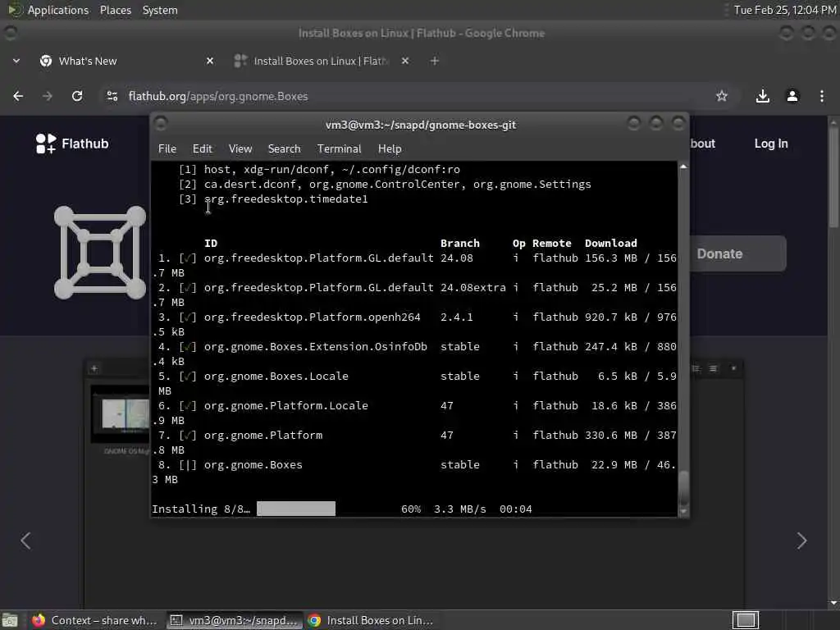
Task: Show the previous screenshot with left arrow
Action: (25, 541)
